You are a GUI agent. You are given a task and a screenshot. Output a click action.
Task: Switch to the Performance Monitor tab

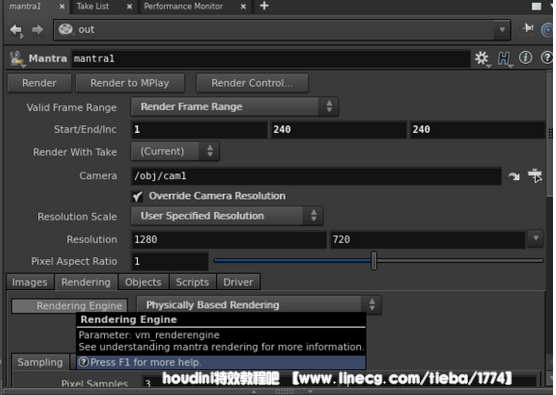(183, 6)
